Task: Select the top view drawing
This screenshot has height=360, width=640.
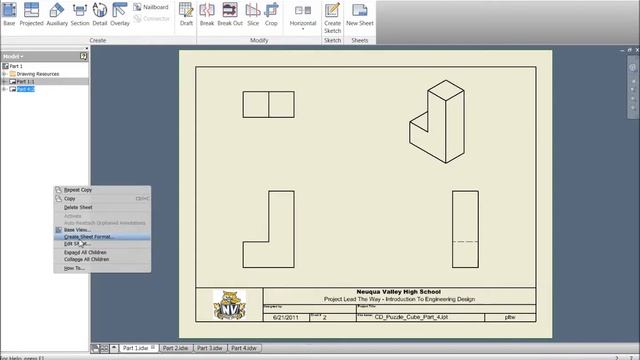Action: pyautogui.click(x=269, y=104)
